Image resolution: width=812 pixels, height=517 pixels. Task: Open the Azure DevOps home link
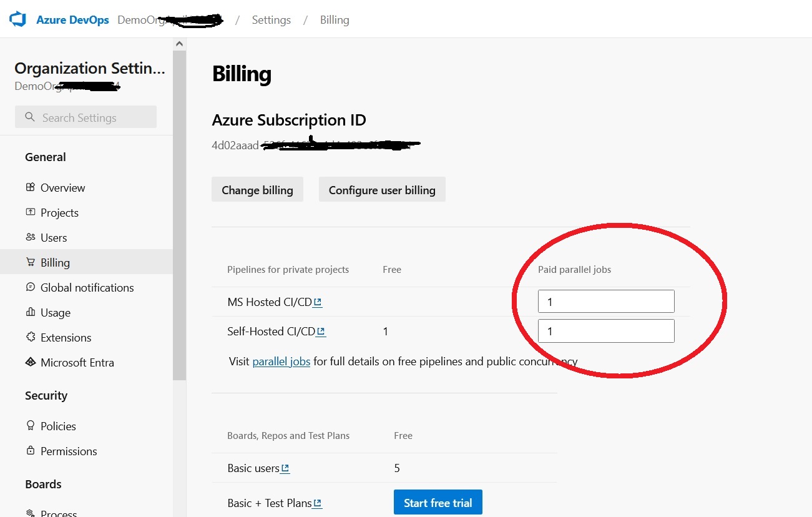coord(72,20)
